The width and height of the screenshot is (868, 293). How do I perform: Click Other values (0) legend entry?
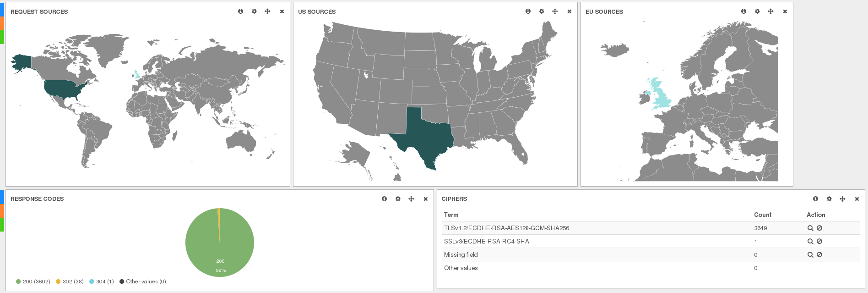143,282
